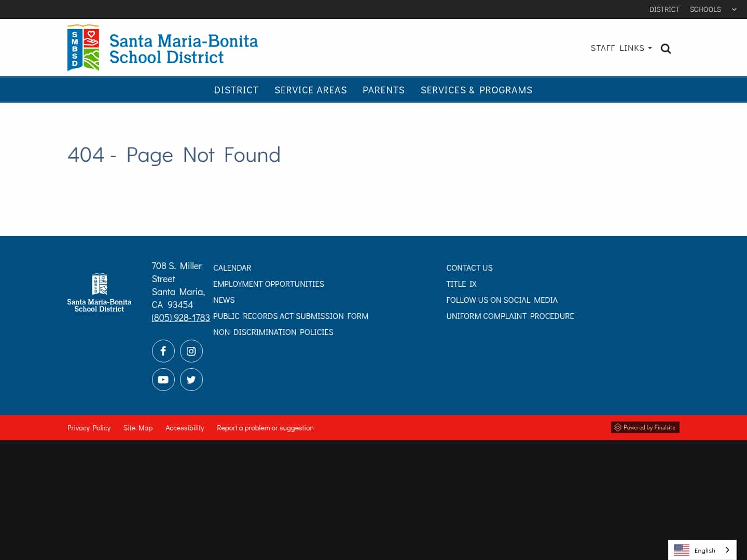The image size is (747, 560).
Task: Open the YouTube channel icon
Action: pos(163,380)
